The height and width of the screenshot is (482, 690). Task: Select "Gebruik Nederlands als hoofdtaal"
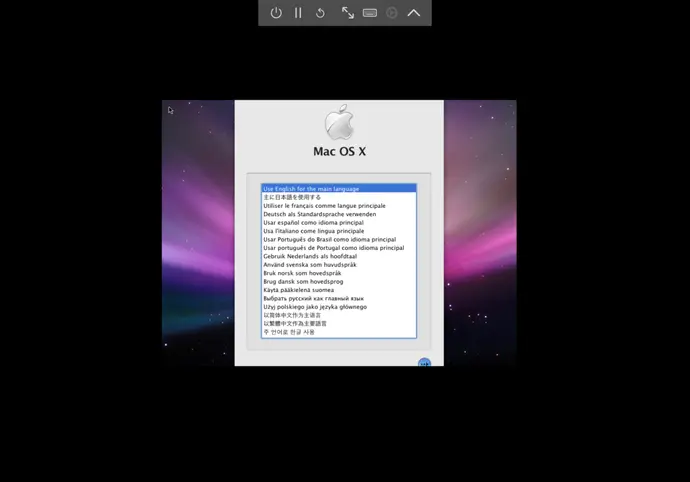click(x=339, y=256)
